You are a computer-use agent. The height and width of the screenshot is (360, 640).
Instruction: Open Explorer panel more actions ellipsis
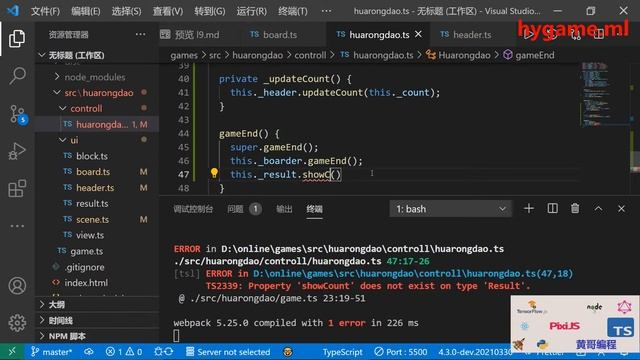click(x=140, y=35)
